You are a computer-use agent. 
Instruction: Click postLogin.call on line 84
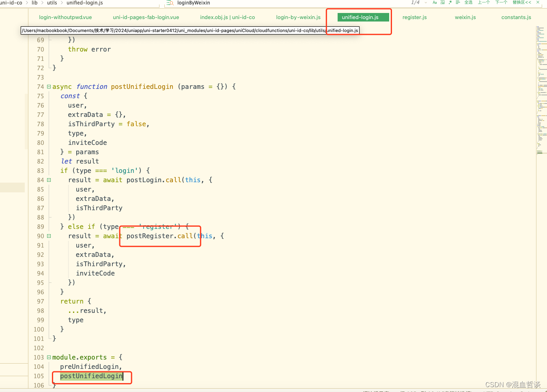(154, 180)
